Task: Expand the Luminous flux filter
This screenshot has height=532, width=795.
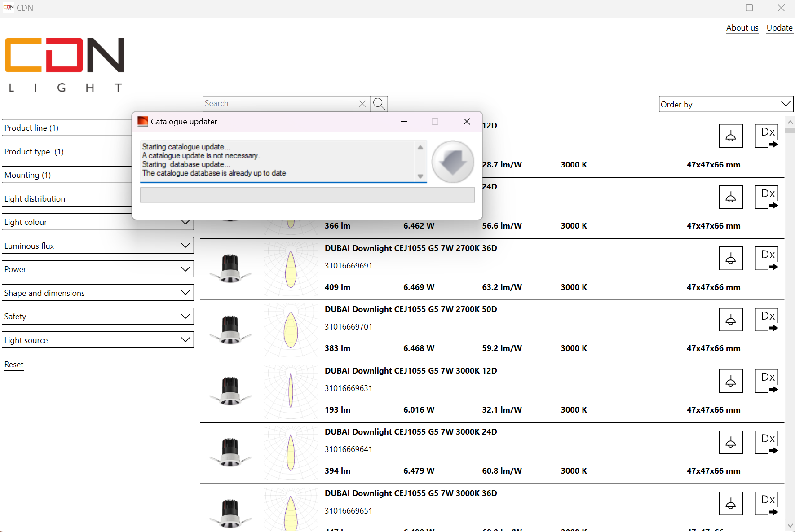Action: pos(98,246)
